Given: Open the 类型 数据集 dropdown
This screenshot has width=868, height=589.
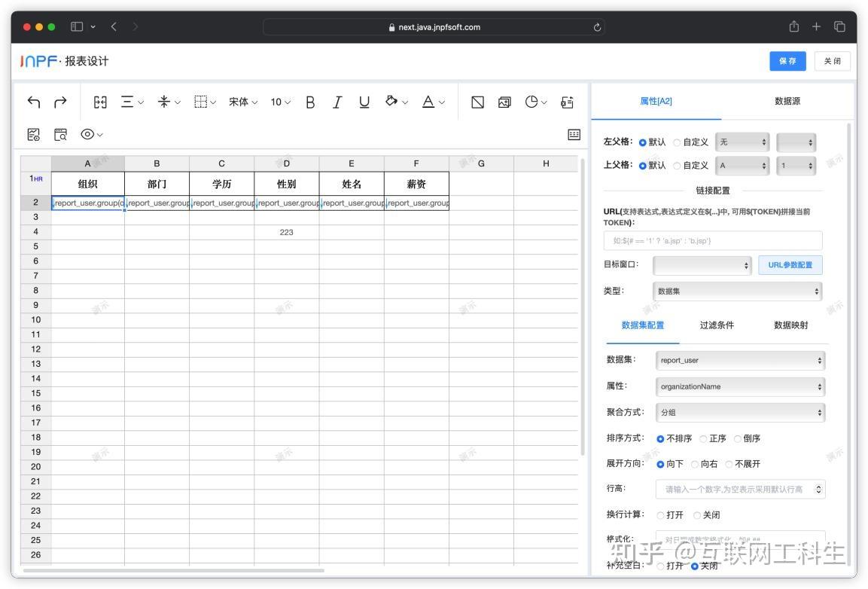Looking at the screenshot, I should 737,291.
